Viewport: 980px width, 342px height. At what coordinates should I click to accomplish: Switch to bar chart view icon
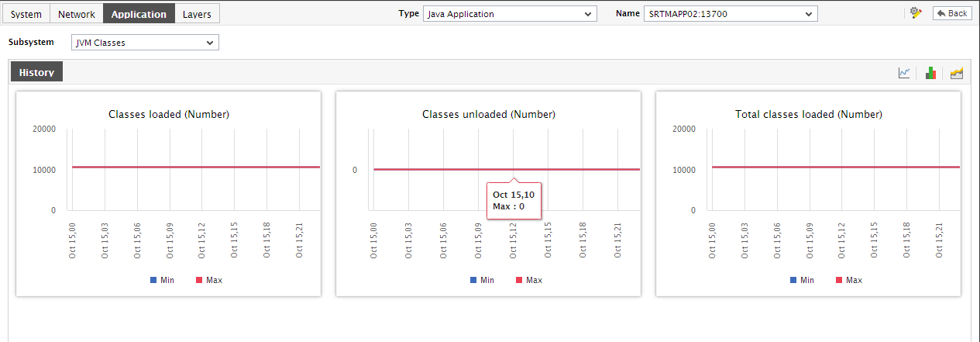930,73
